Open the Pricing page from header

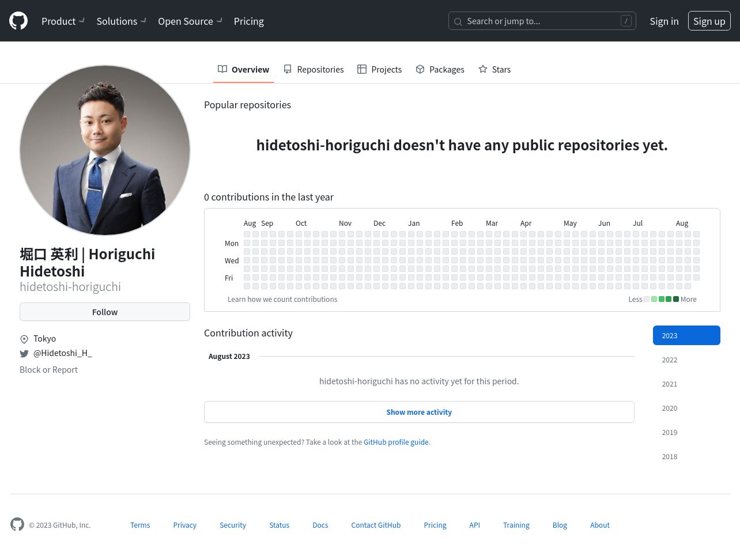[x=249, y=21]
